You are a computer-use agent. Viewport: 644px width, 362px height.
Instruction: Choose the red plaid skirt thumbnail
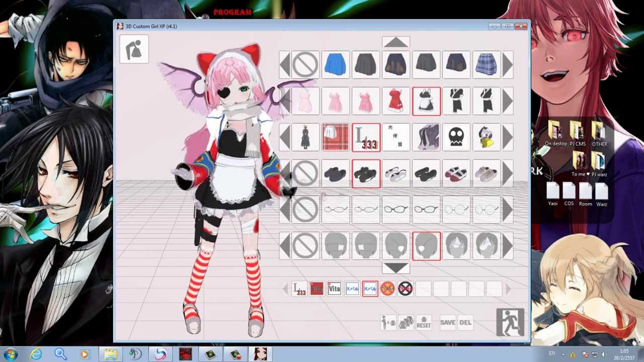pyautogui.click(x=336, y=137)
